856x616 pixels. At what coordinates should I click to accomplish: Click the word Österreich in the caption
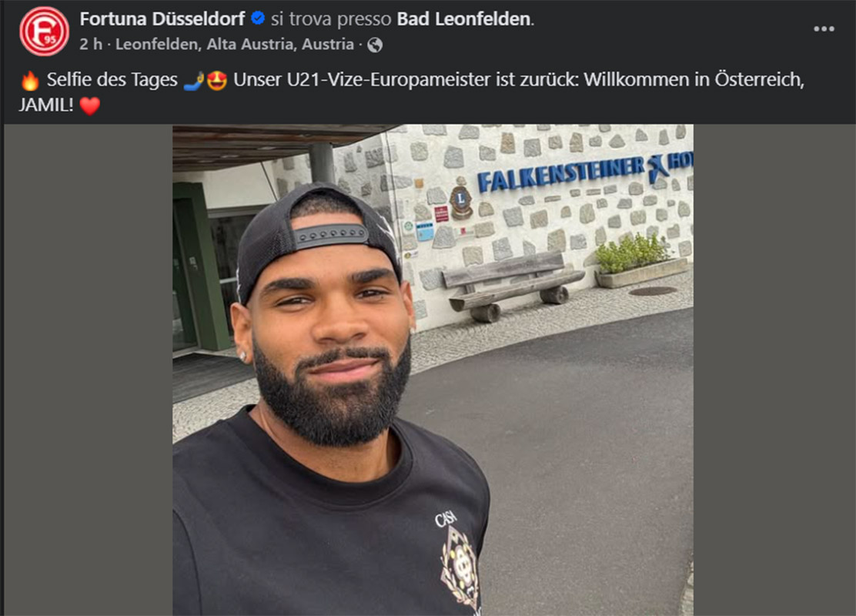(757, 80)
